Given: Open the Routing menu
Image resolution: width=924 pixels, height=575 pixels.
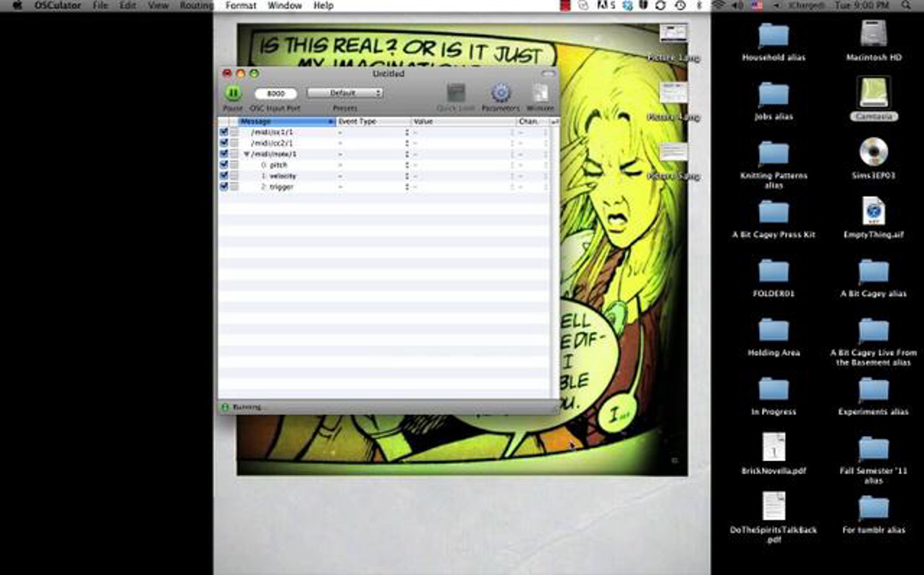Looking at the screenshot, I should coord(197,6).
